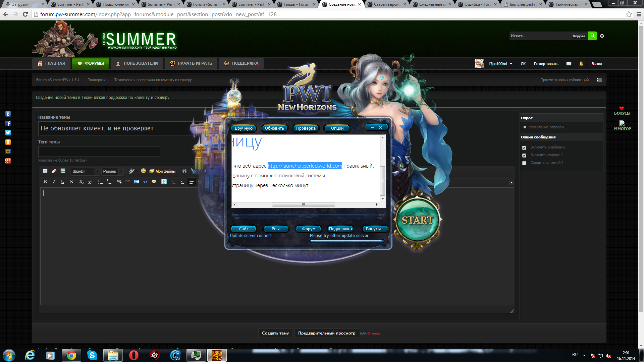Open the 'ФОРУМЫ' menu item
Image resolution: width=644 pixels, height=362 pixels.
pos(91,63)
